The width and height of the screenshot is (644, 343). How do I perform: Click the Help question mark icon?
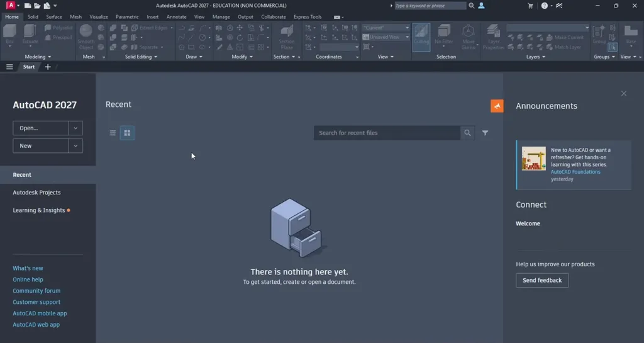(x=544, y=6)
